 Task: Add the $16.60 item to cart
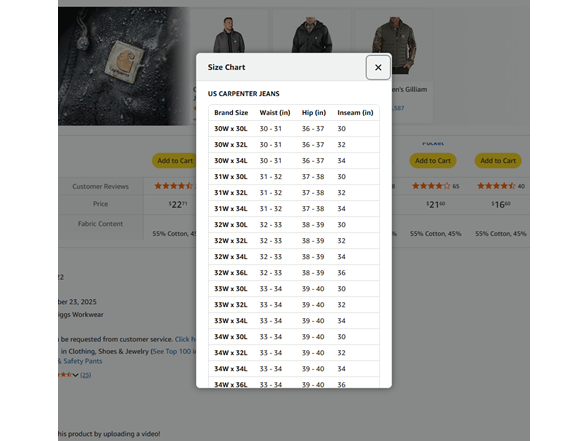[x=498, y=160]
